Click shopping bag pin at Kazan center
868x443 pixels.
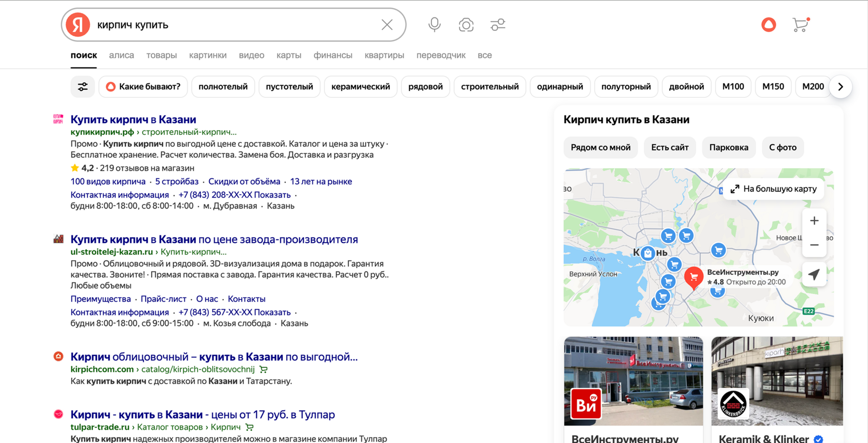[x=648, y=253]
